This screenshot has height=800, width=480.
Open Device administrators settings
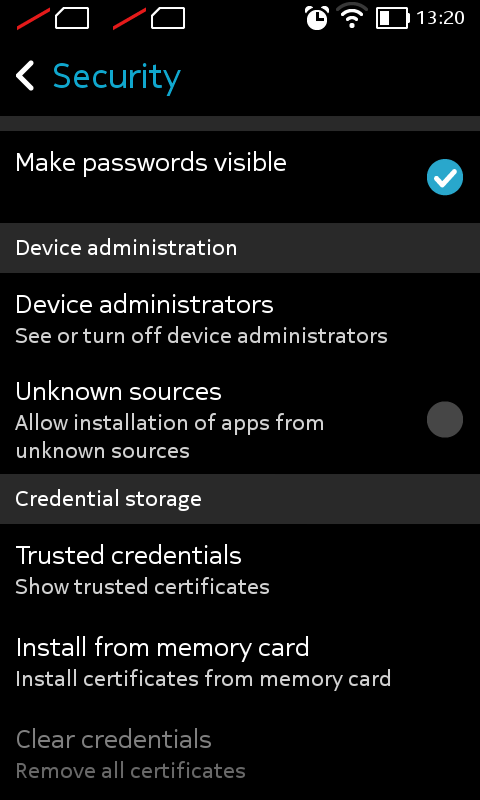pyautogui.click(x=240, y=318)
